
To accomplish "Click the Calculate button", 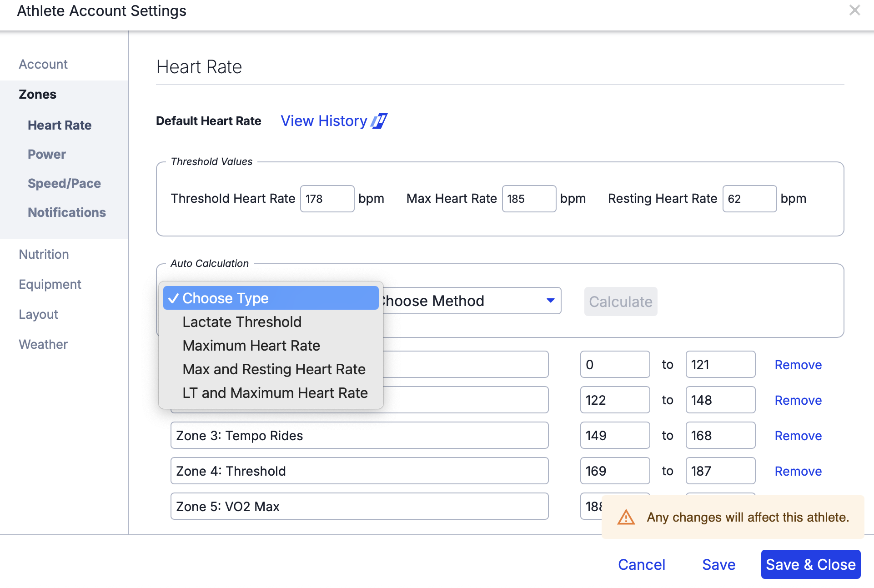I will click(621, 302).
